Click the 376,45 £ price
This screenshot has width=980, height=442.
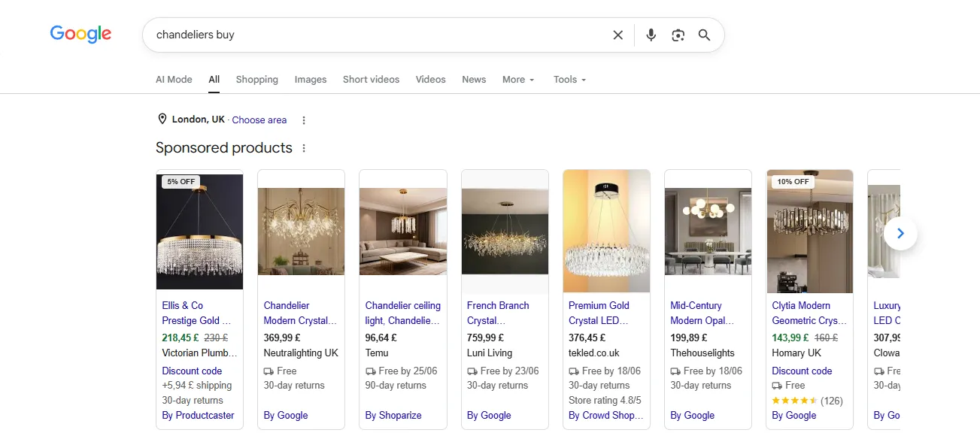587,338
